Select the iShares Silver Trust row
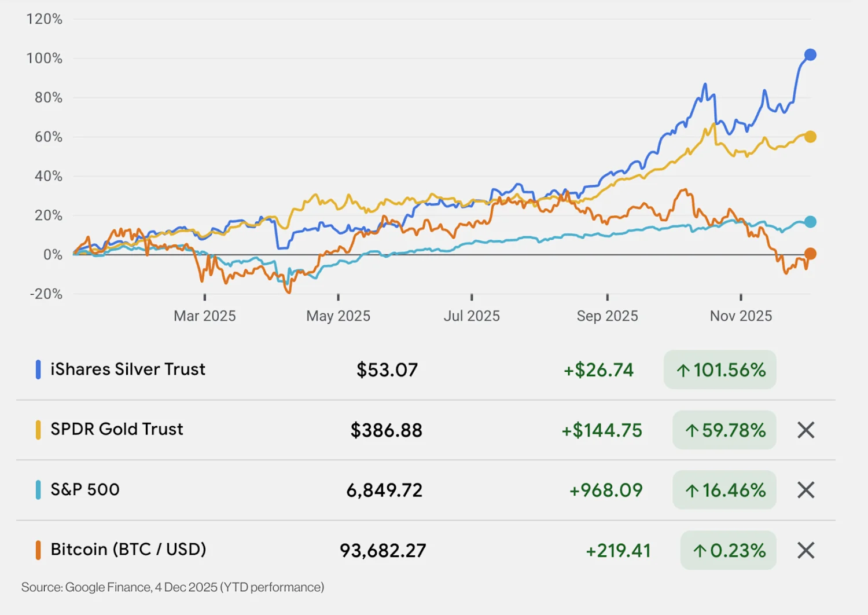 coord(128,369)
